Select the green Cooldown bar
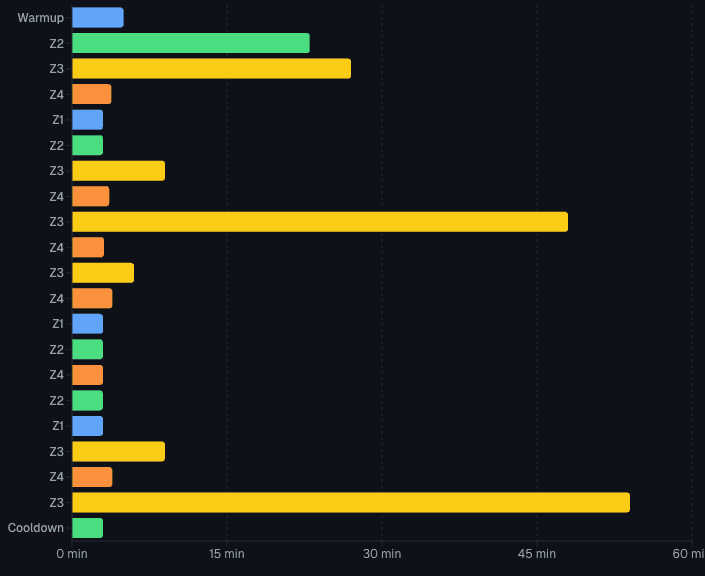Image resolution: width=705 pixels, height=576 pixels. coord(88,528)
